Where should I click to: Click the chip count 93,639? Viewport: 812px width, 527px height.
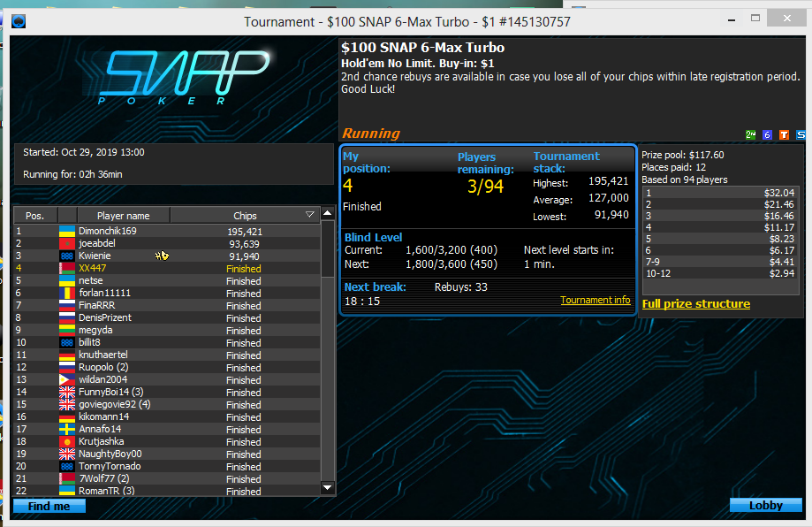(245, 244)
